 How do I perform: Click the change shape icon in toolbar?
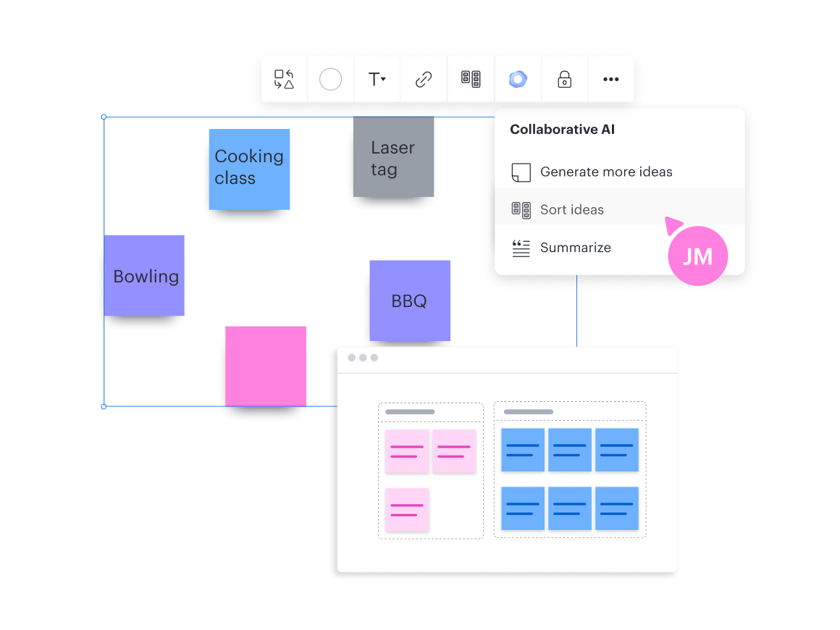(x=284, y=80)
